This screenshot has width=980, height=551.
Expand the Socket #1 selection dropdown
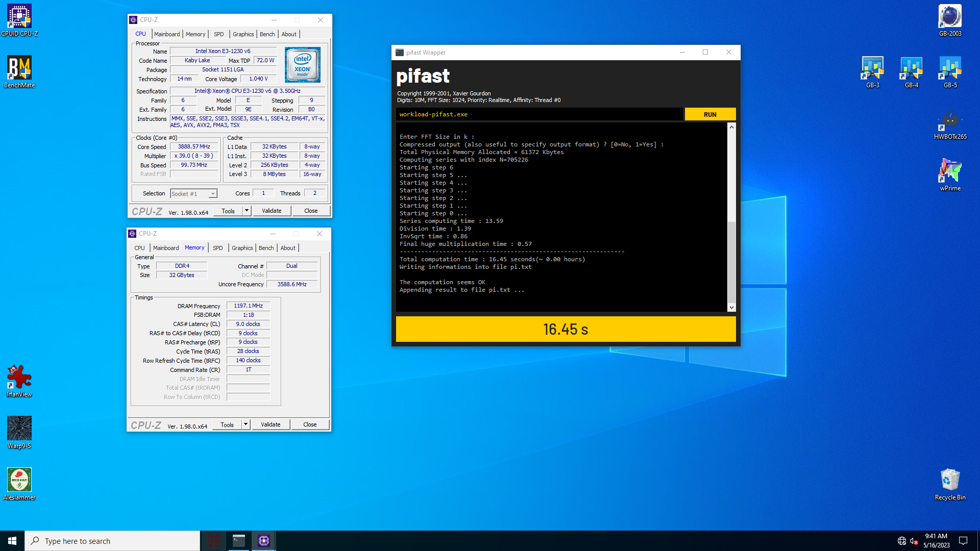click(x=213, y=194)
